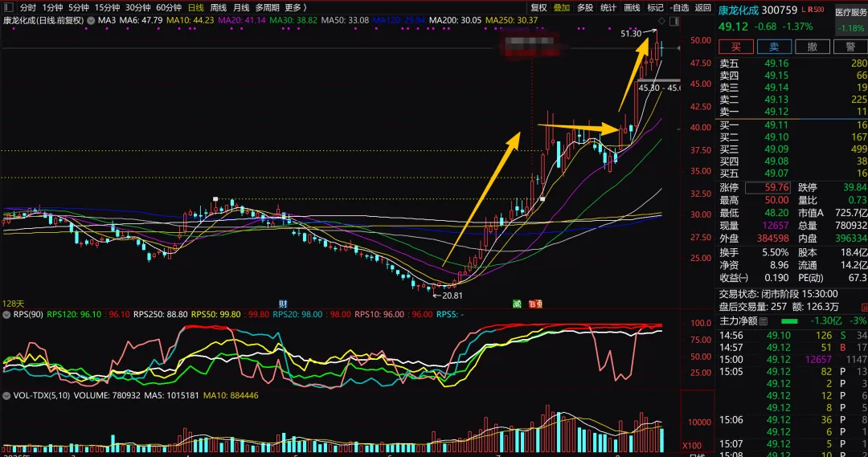
Task: Click the 财 financial event marker
Action: click(x=283, y=304)
